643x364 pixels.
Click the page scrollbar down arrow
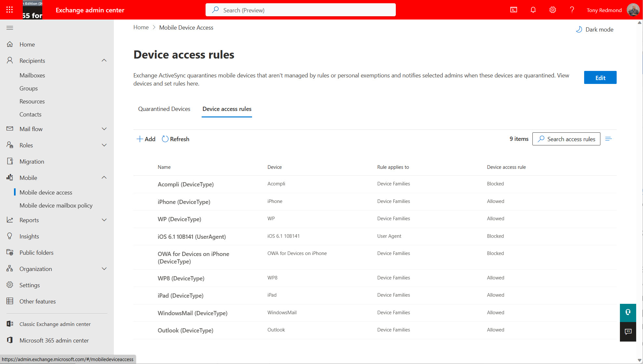coord(639,360)
